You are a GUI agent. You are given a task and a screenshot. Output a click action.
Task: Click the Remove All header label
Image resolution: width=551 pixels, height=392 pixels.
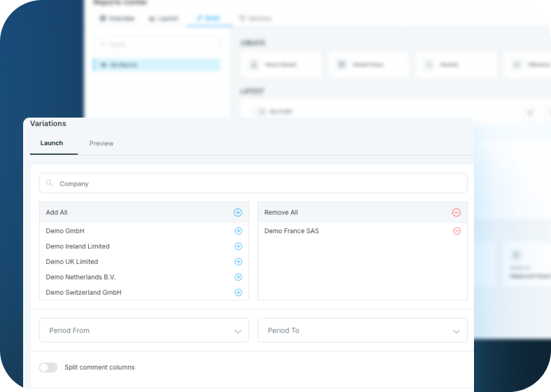281,213
